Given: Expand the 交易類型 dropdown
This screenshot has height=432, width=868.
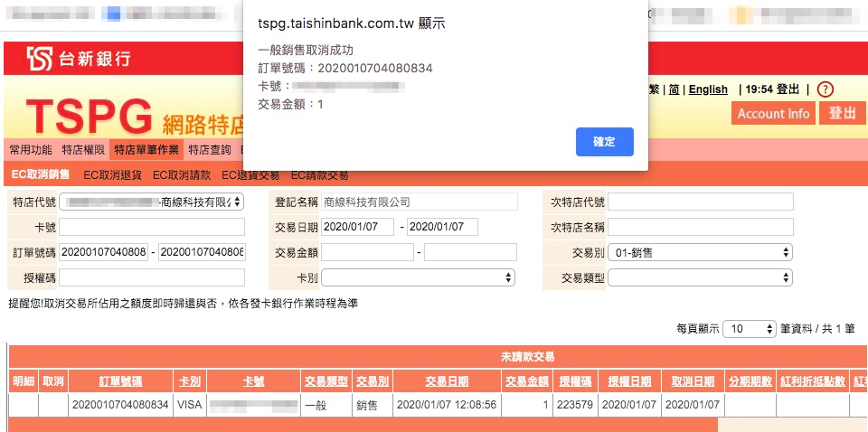Looking at the screenshot, I should coord(700,277).
